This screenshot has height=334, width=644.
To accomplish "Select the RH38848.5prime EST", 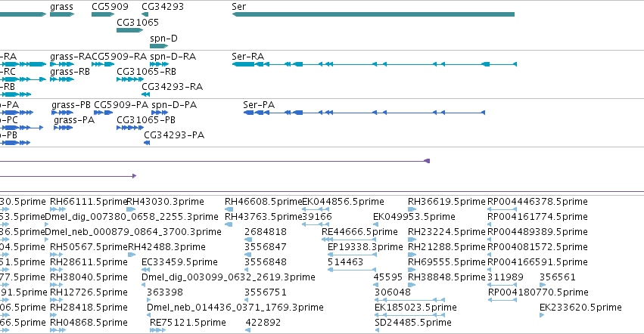I will [412, 285].
